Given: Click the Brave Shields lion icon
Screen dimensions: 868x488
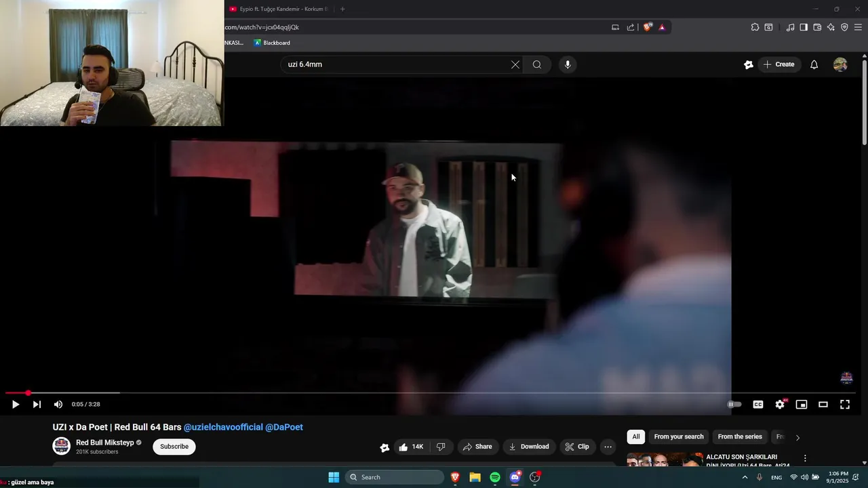Looking at the screenshot, I should [x=648, y=27].
